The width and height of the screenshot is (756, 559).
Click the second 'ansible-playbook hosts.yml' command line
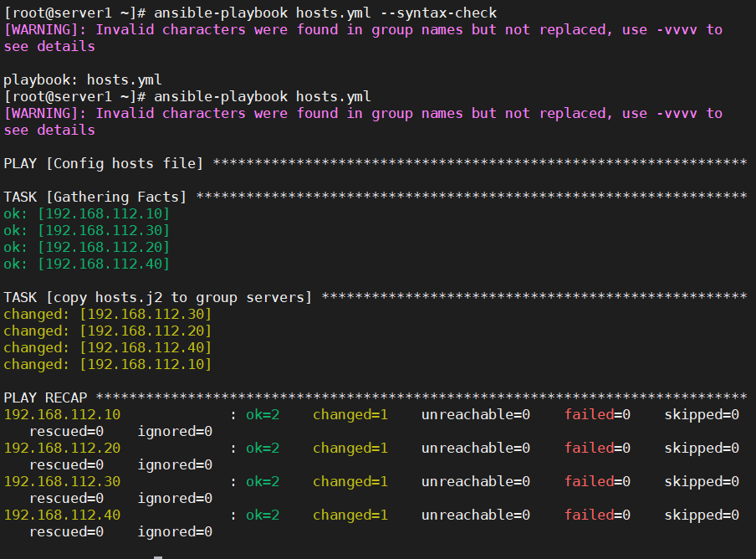187,96
